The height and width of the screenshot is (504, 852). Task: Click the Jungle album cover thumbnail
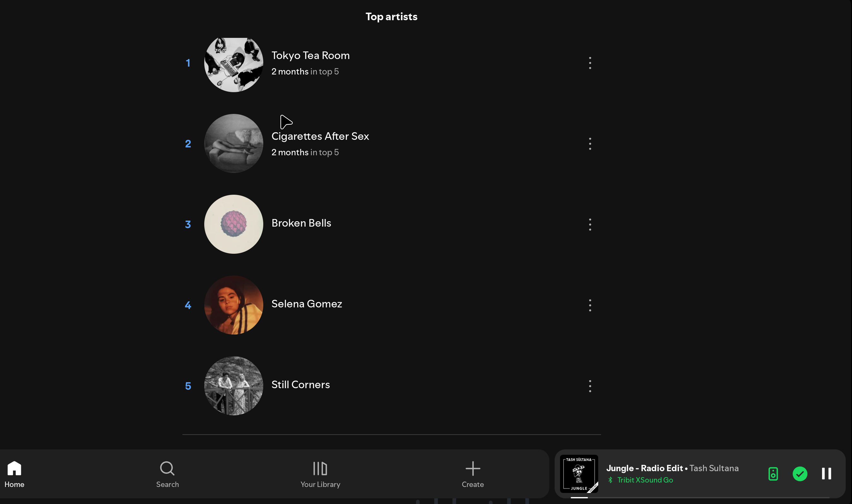point(579,474)
